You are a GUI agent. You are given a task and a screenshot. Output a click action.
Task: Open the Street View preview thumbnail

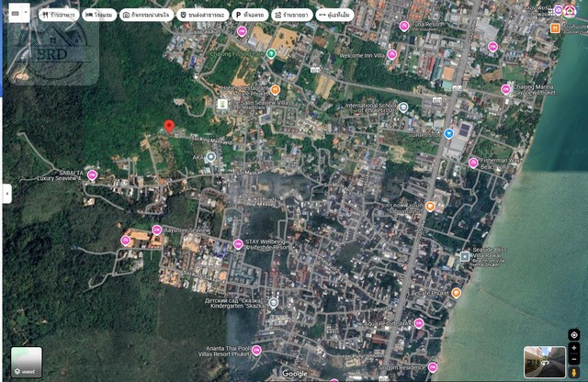pos(545,362)
